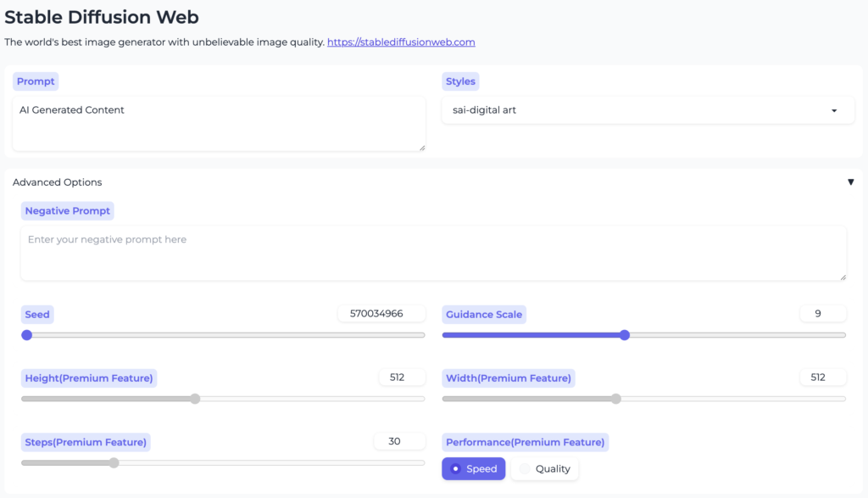Collapse Advanced Options using triangle icon
This screenshot has width=868, height=498.
click(850, 182)
